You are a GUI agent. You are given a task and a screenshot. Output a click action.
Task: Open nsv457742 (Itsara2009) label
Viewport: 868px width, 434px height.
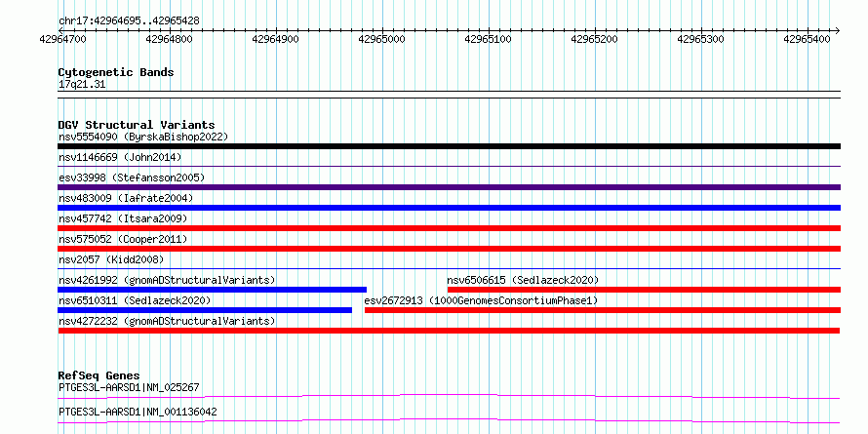[122, 218]
